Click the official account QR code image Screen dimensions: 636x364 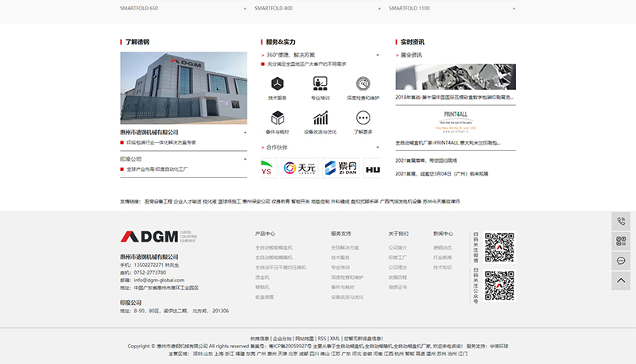tap(499, 286)
